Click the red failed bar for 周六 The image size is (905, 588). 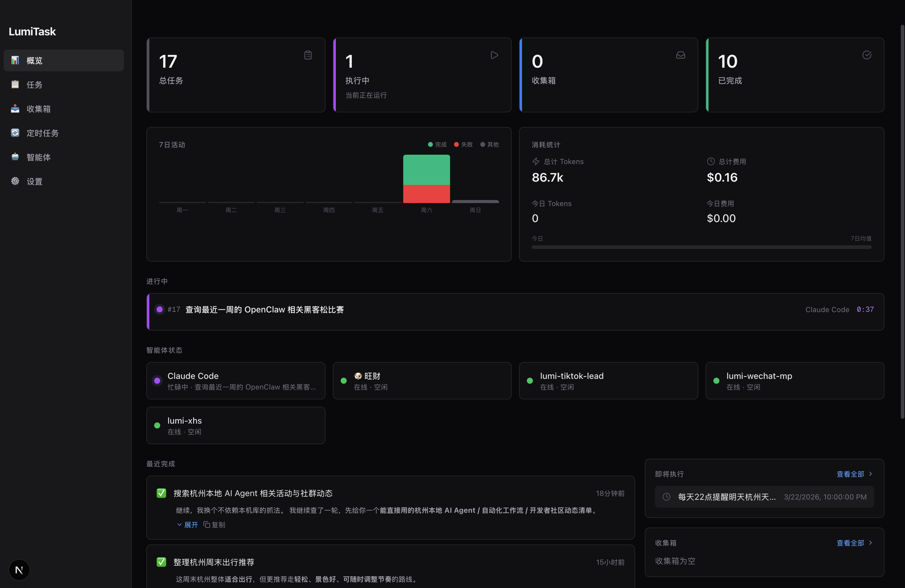[x=427, y=194]
